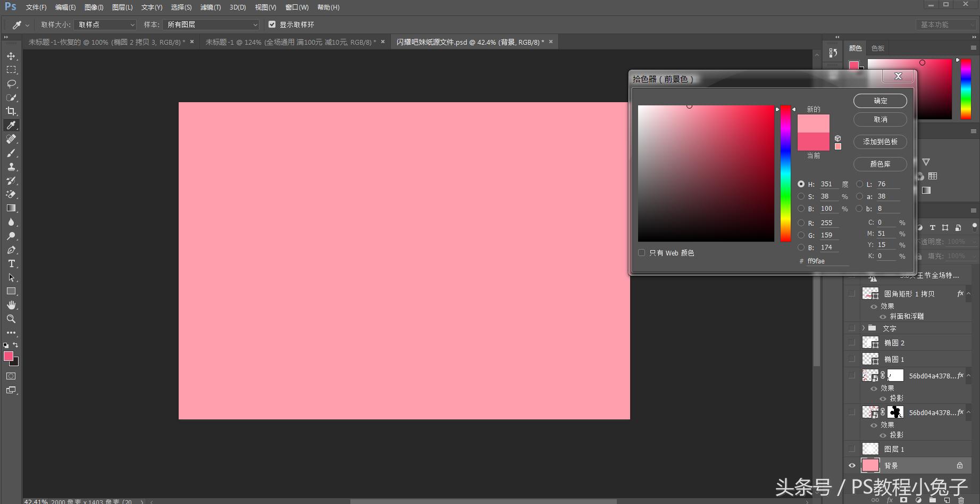The image size is (980, 504).
Task: Click the 确定 button in color picker
Action: click(x=880, y=101)
